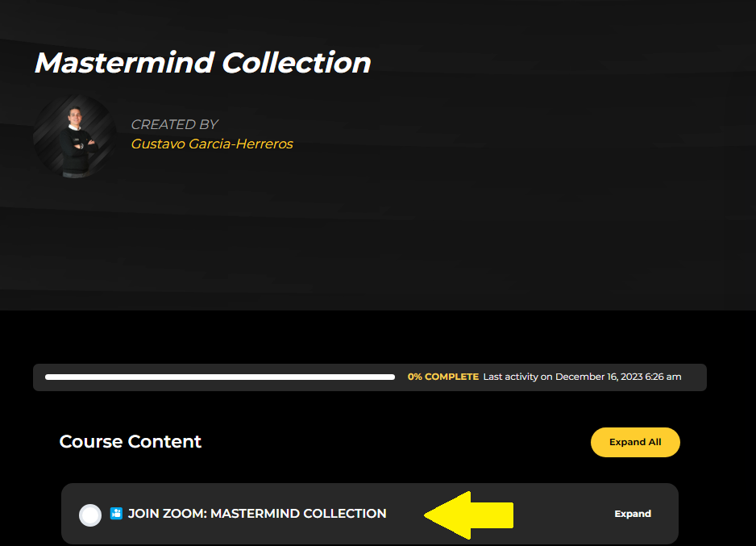
Task: Click the Last activity date text
Action: point(582,377)
